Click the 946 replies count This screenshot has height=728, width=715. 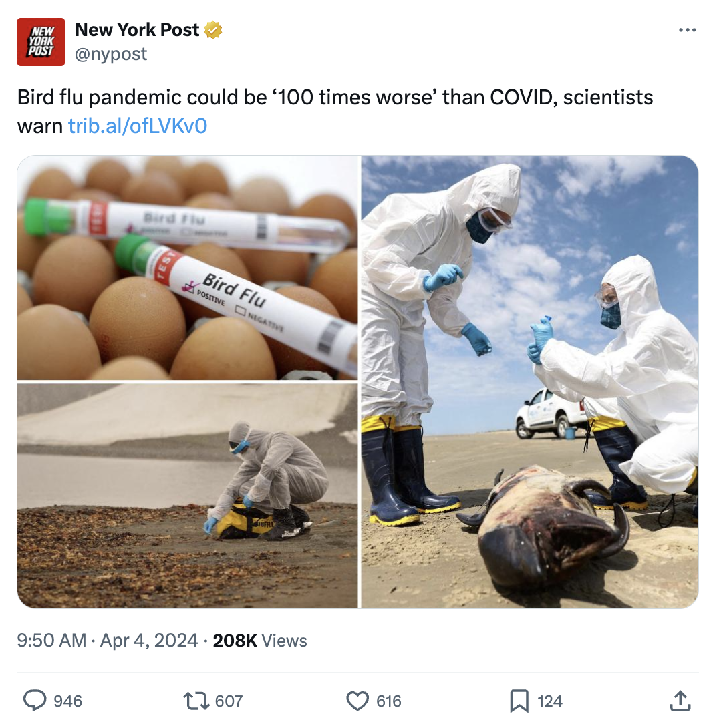click(x=68, y=701)
